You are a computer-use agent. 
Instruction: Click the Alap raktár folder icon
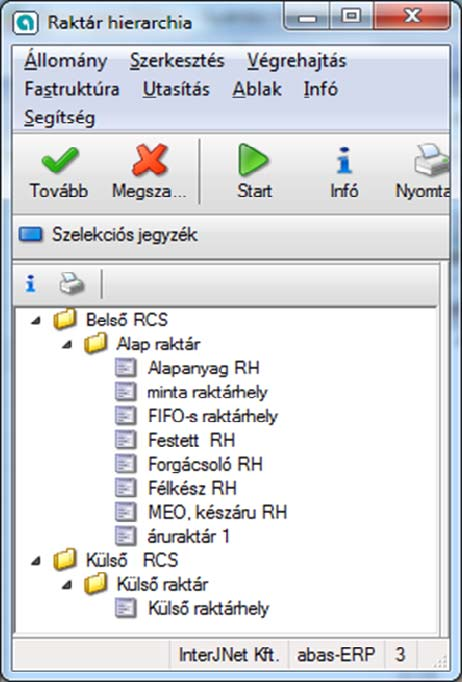pyautogui.click(x=96, y=344)
